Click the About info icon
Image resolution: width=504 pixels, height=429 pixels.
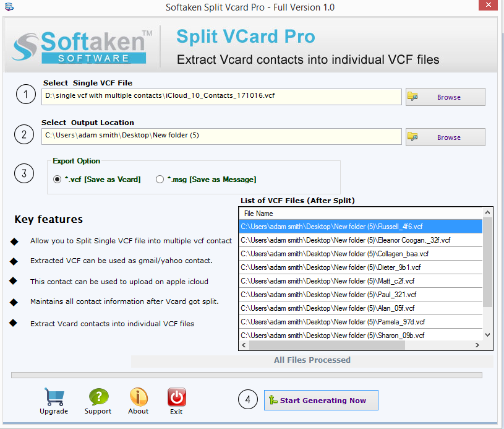(x=138, y=397)
